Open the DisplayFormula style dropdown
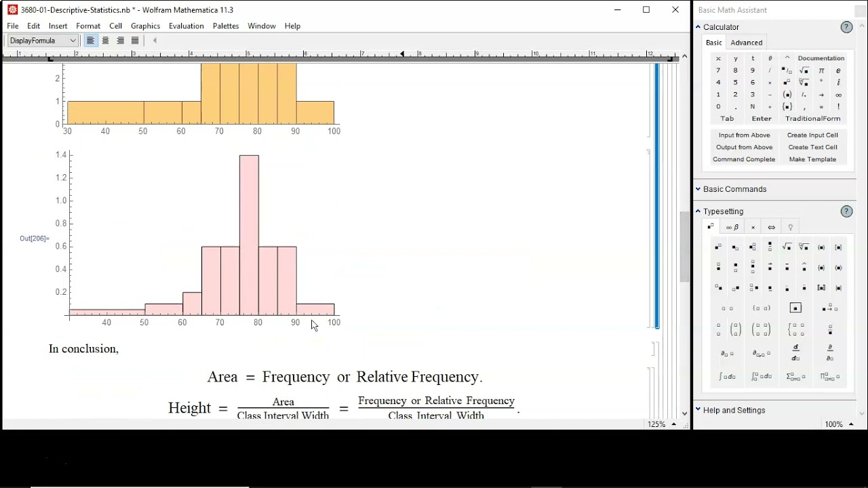 [43, 41]
